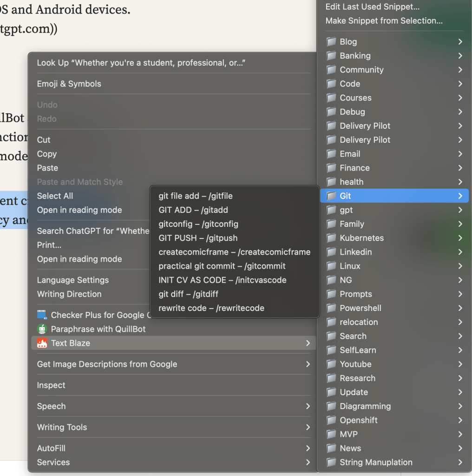Expand the Speech submenu arrow

pyautogui.click(x=308, y=406)
